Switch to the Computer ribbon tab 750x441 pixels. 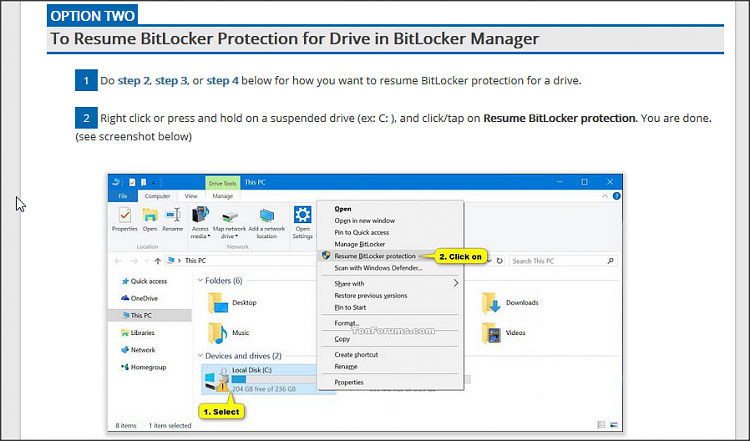click(x=157, y=196)
